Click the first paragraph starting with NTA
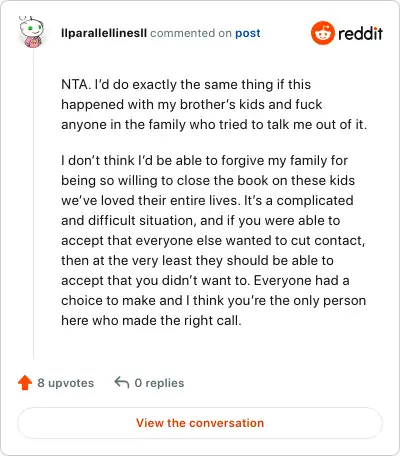Image resolution: width=400 pixels, height=456 pixels. coord(214,104)
